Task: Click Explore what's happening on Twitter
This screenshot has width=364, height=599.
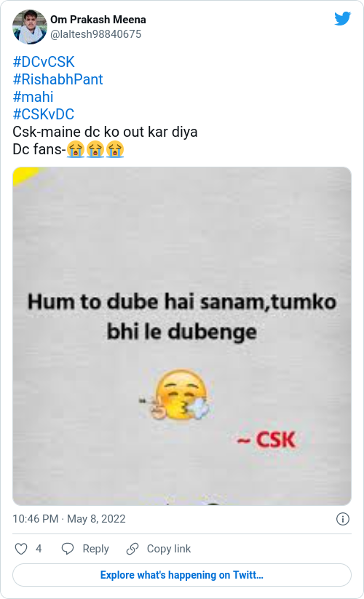Action: pyautogui.click(x=182, y=575)
